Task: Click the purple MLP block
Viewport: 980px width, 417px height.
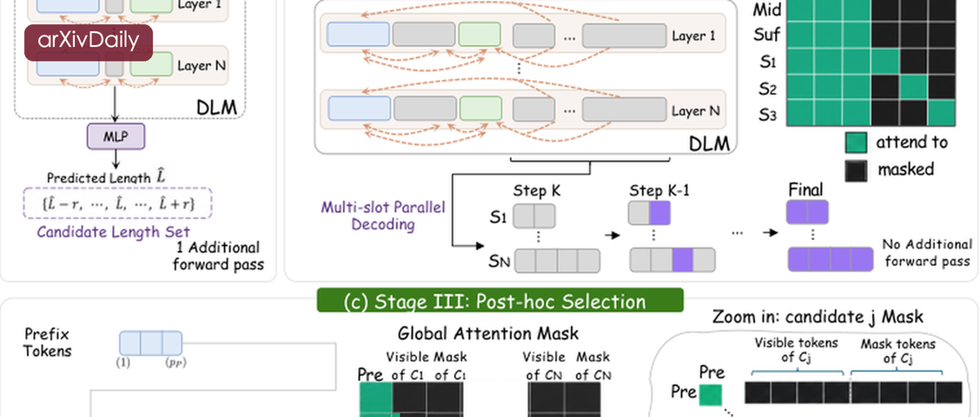Action: (116, 136)
